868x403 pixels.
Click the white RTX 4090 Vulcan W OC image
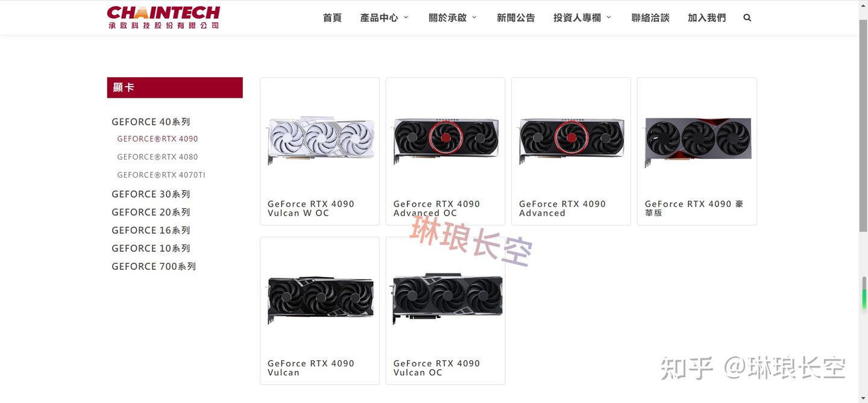tap(321, 141)
